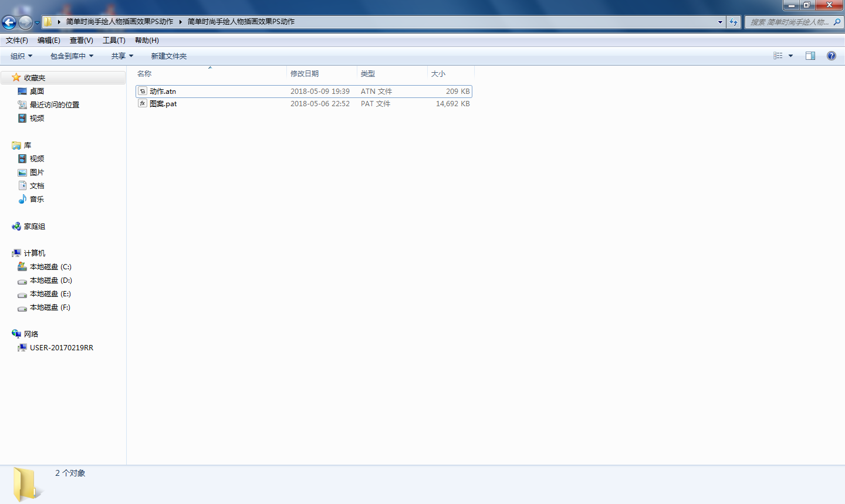Open the 工具(T) menu
The width and height of the screenshot is (845, 504).
[x=114, y=40]
